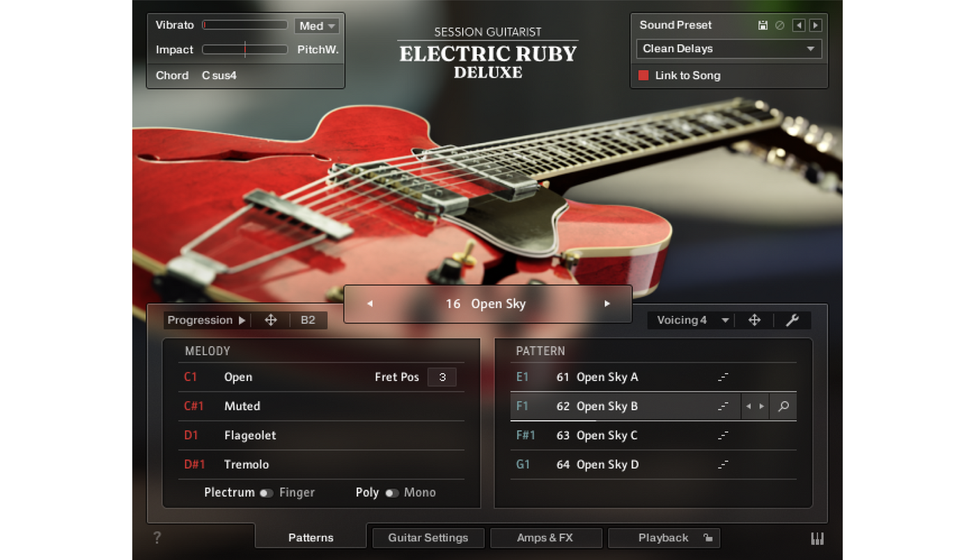Show the keyboard via piano icon
Viewport: 975px width, 560px height.
tap(817, 538)
